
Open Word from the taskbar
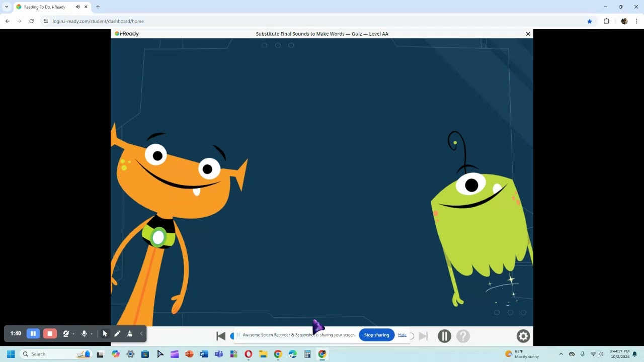click(x=204, y=354)
